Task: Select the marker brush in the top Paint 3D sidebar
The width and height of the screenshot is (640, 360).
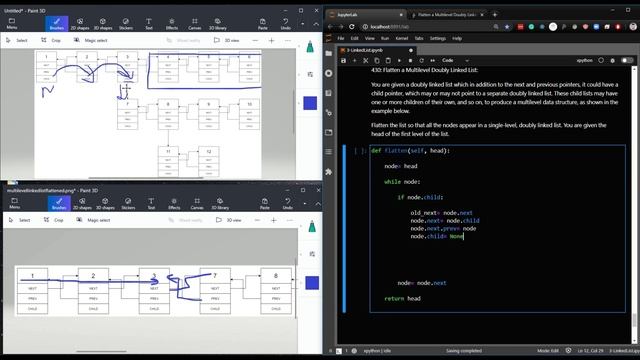Action: point(310,47)
